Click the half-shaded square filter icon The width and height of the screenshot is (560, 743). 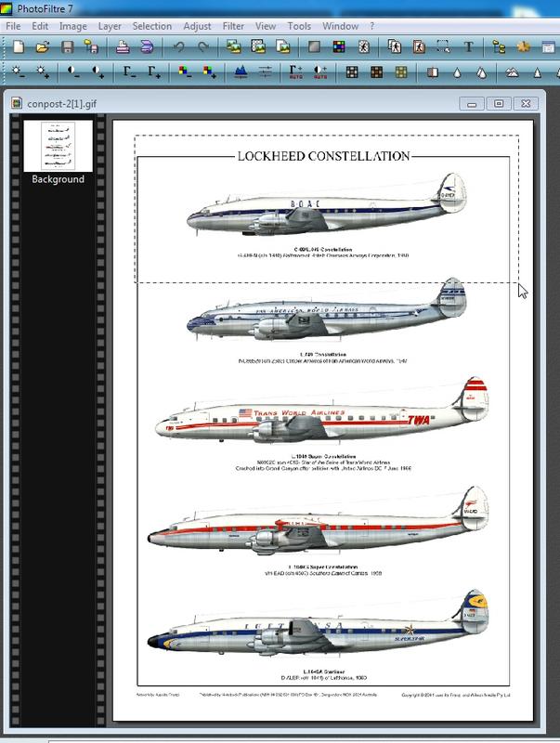432,72
